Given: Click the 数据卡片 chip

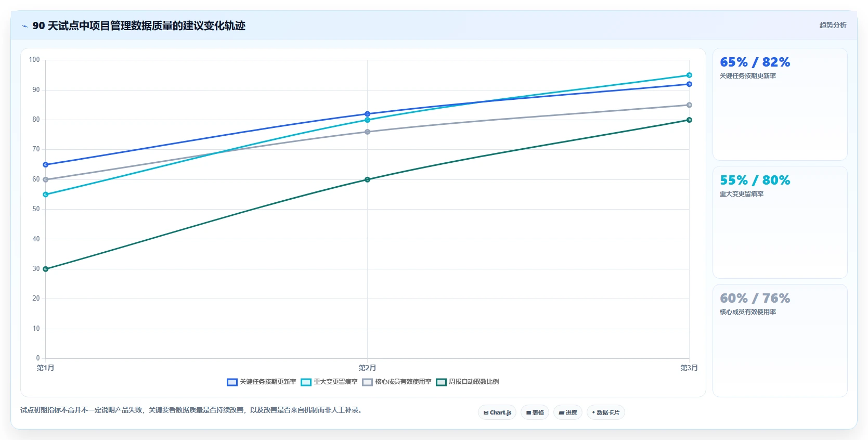Looking at the screenshot, I should tap(605, 412).
